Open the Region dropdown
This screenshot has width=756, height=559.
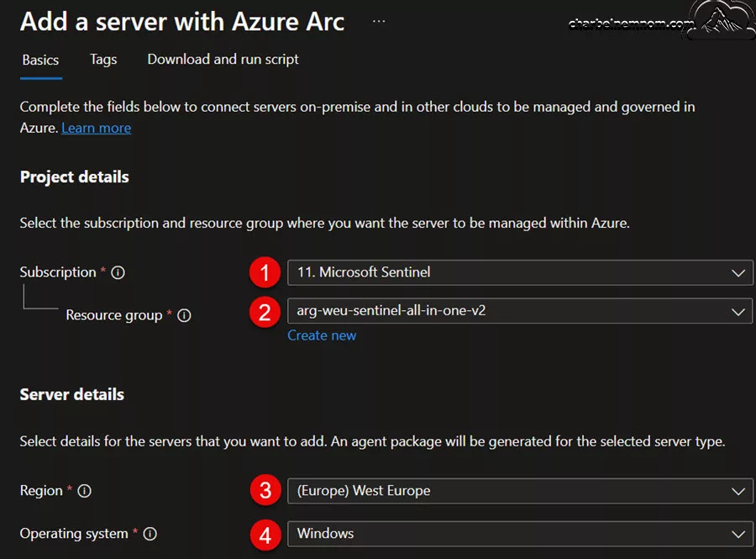(520, 491)
